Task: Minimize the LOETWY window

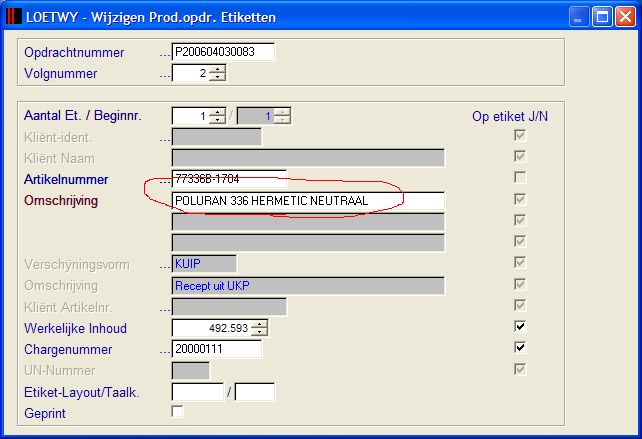Action: tap(579, 17)
